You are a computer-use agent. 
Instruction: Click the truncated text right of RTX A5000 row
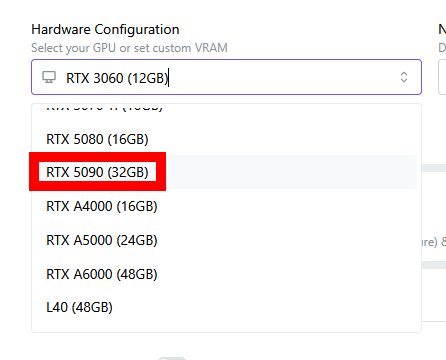click(x=434, y=242)
